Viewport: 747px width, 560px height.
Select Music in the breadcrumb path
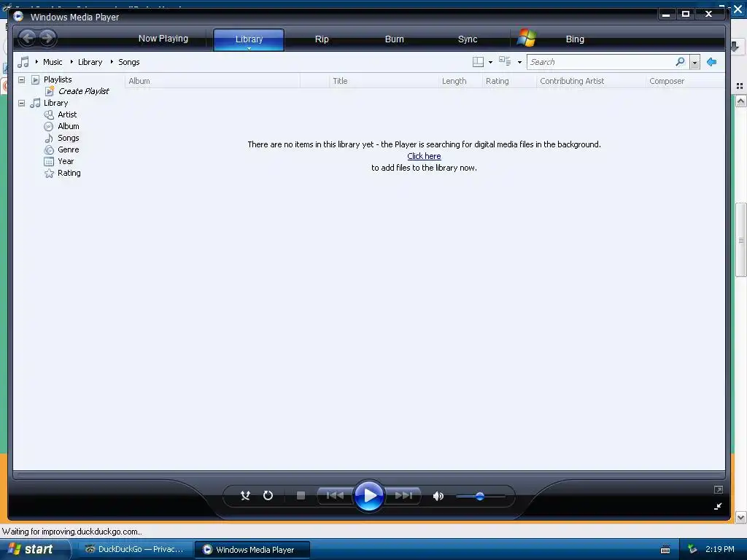[x=53, y=62]
